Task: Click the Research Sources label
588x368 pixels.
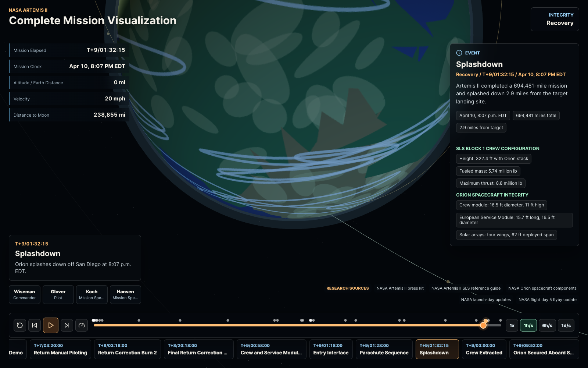Action: click(x=347, y=289)
